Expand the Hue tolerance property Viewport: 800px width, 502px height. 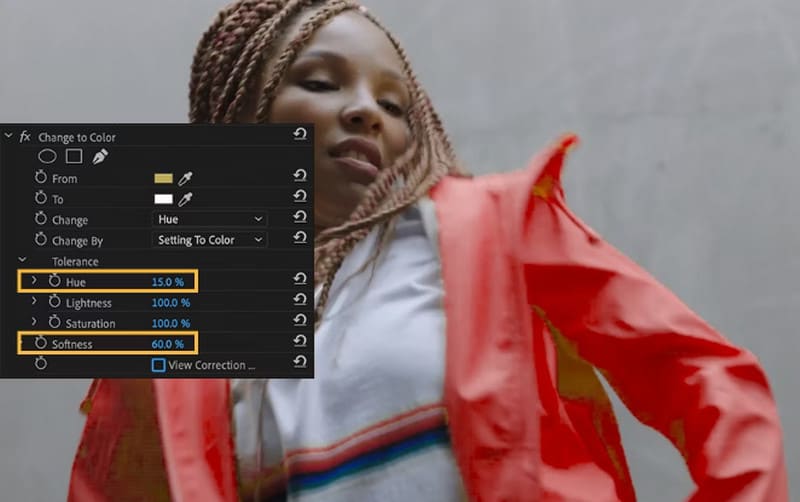click(x=34, y=281)
